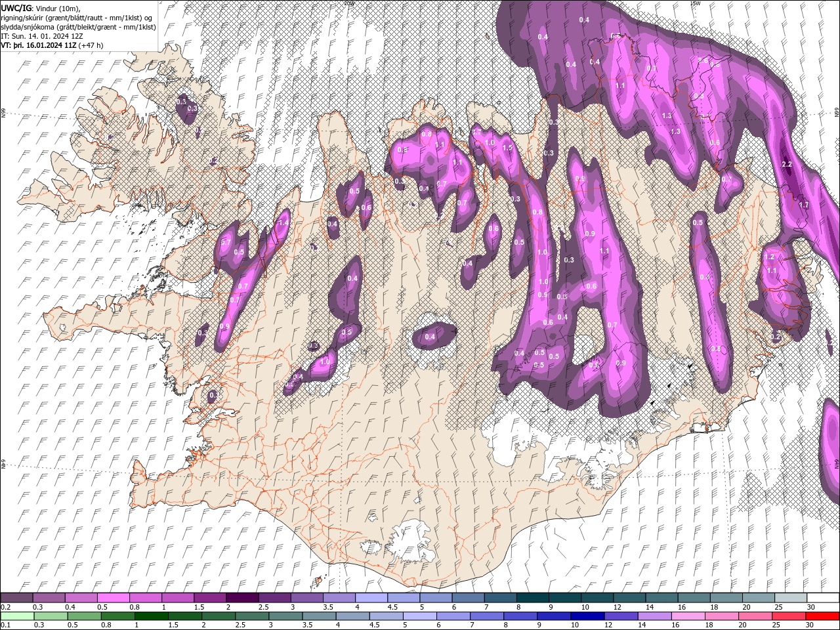Click the 16 light pink bottom row swatch
Image resolution: width=840 pixels, height=630 pixels.
[687, 616]
